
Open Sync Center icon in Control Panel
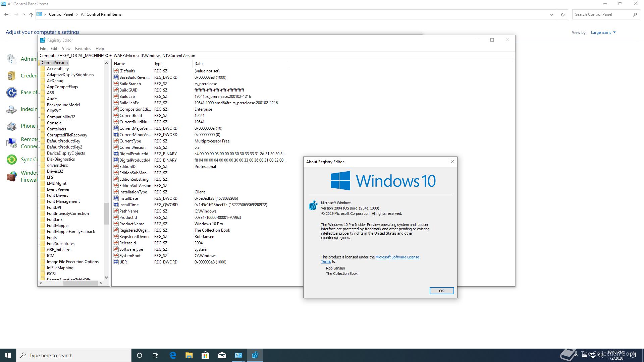pos(12,160)
